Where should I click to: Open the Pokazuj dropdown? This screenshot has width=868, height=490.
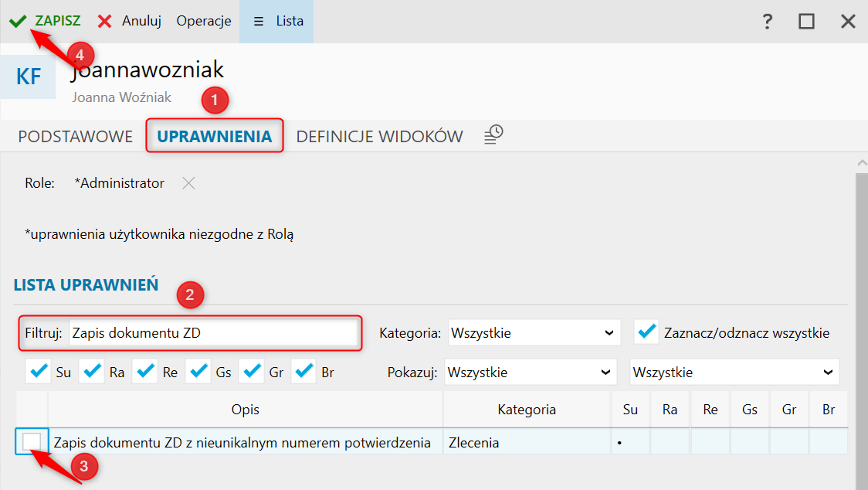[531, 373]
